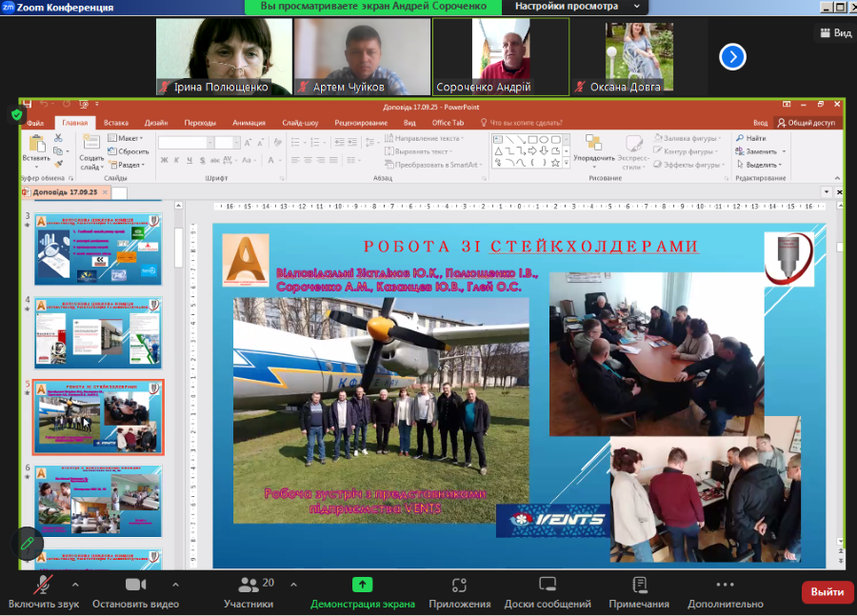Open Доски сообщений whiteboards icon
This screenshot has height=616, width=857.
pyautogui.click(x=548, y=585)
